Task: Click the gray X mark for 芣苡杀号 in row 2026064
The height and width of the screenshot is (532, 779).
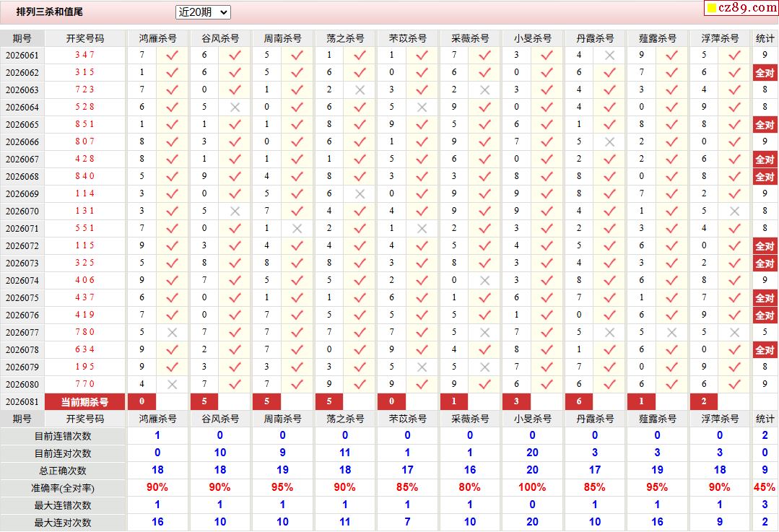Action: (x=422, y=108)
